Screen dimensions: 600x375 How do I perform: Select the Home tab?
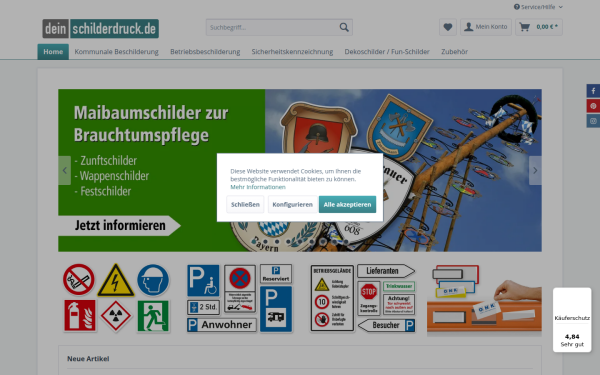click(53, 52)
